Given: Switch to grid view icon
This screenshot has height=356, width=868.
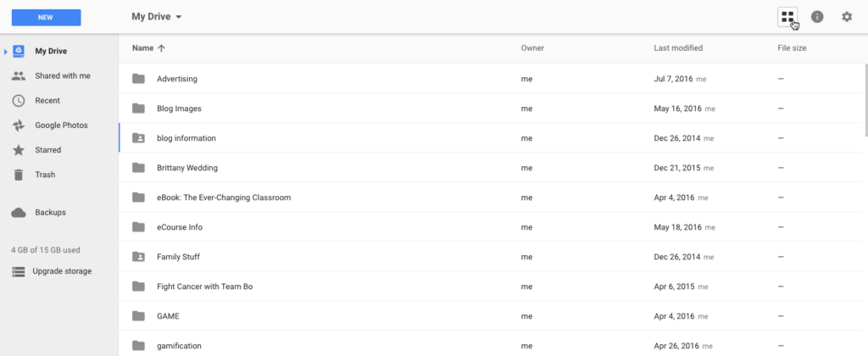Looking at the screenshot, I should 787,17.
